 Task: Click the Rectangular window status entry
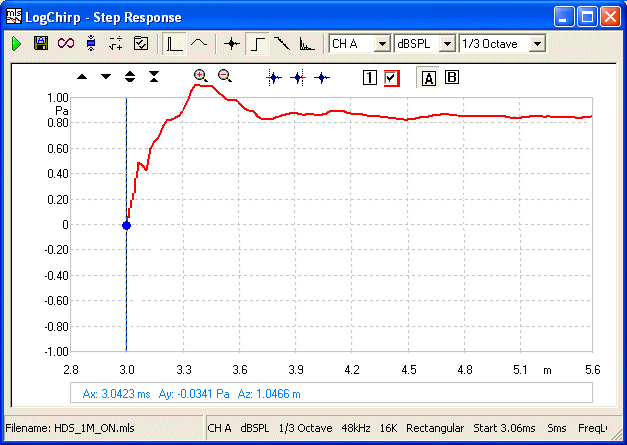pos(435,428)
